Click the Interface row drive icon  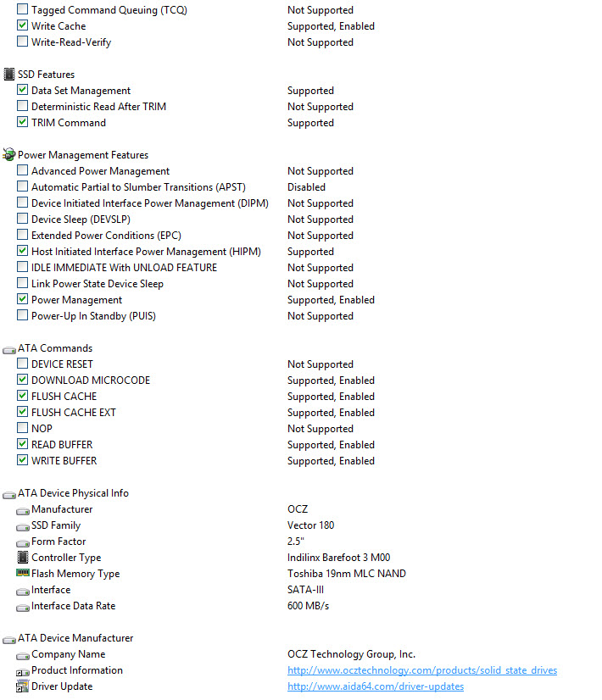23,591
